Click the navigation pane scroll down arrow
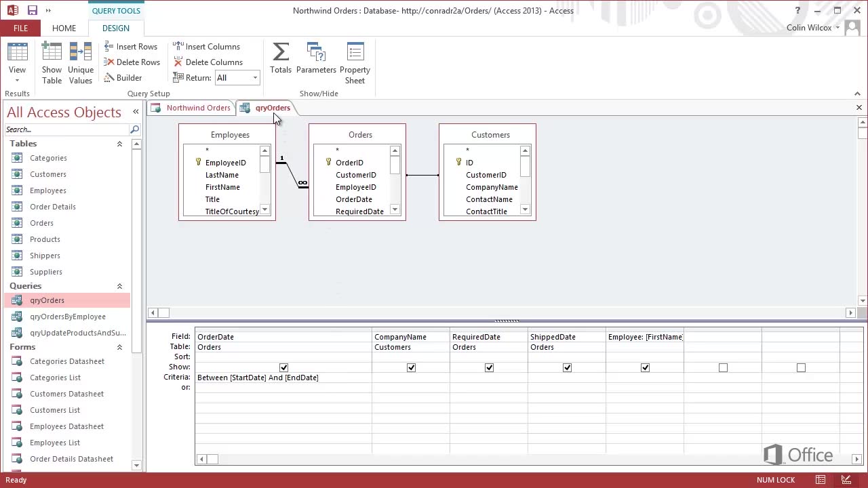Image resolution: width=868 pixels, height=488 pixels. click(x=136, y=465)
